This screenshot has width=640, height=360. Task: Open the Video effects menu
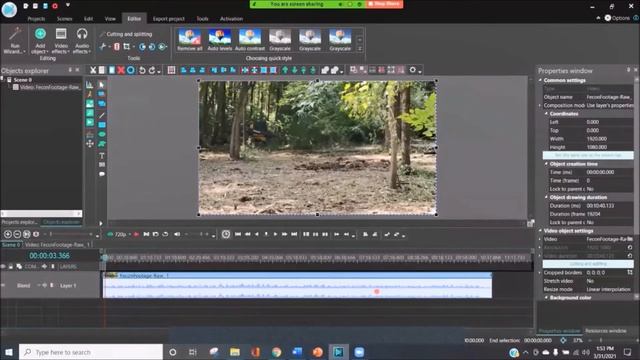tap(61, 41)
